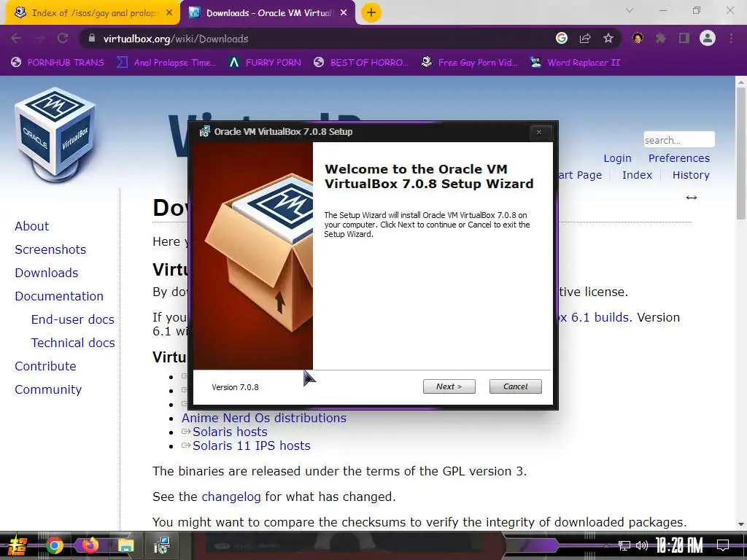
Task: Open the BEST OF HORRO... bookmark
Action: [x=361, y=63]
